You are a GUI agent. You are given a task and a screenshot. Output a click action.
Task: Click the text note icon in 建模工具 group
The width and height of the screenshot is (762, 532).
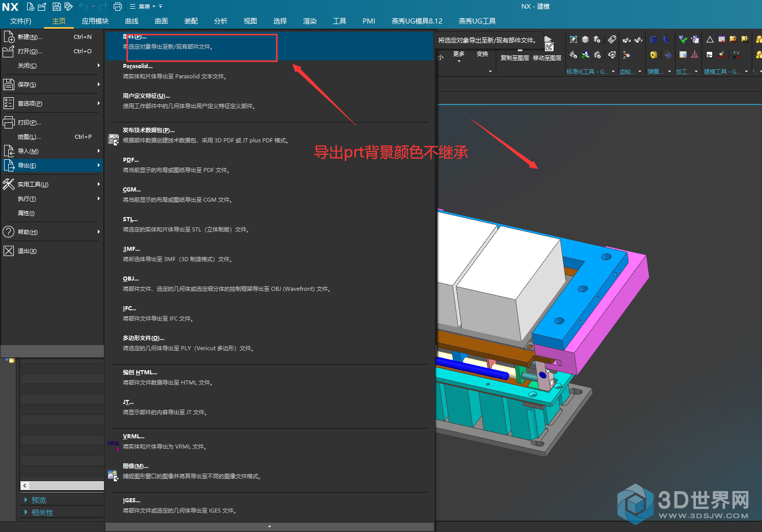coord(710,55)
